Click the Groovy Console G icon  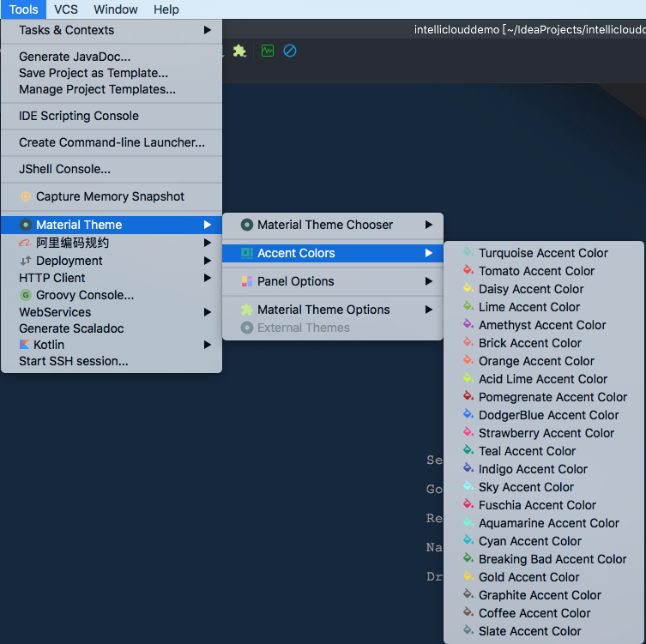(x=26, y=295)
